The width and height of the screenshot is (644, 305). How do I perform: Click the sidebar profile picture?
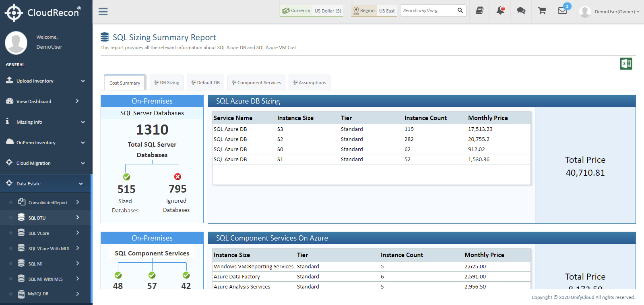click(16, 43)
